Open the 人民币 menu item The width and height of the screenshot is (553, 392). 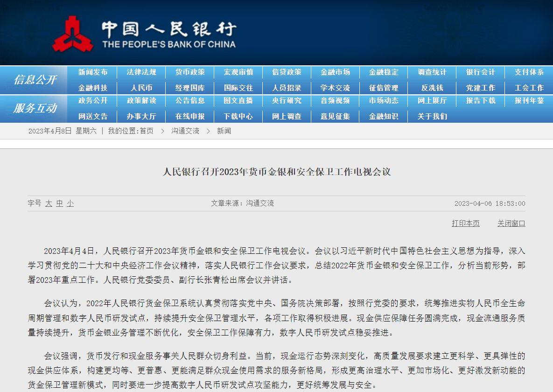(x=142, y=88)
